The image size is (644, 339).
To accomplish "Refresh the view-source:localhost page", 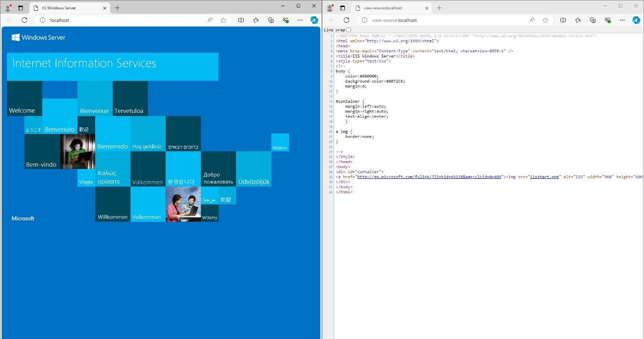I will [346, 20].
